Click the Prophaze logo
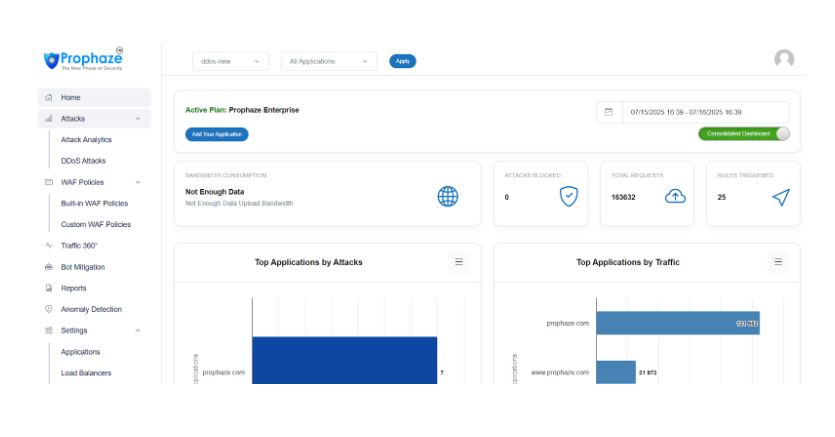The image size is (835, 437). point(84,60)
